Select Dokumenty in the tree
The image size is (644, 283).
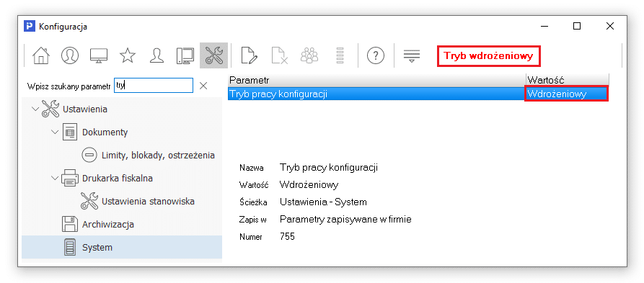coord(105,132)
